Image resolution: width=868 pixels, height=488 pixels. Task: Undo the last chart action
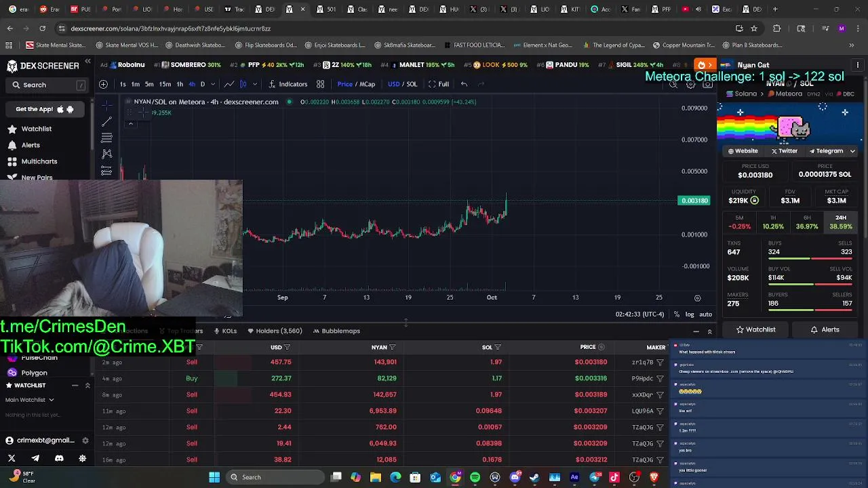click(x=464, y=84)
